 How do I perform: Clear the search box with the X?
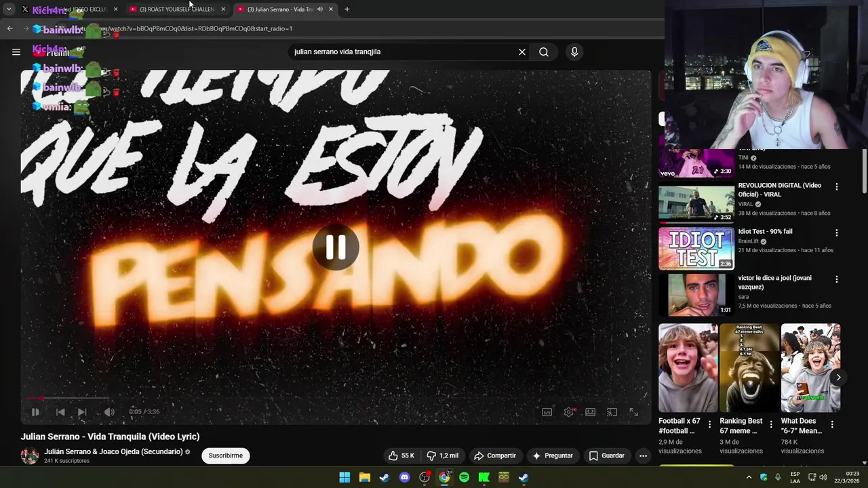(522, 52)
